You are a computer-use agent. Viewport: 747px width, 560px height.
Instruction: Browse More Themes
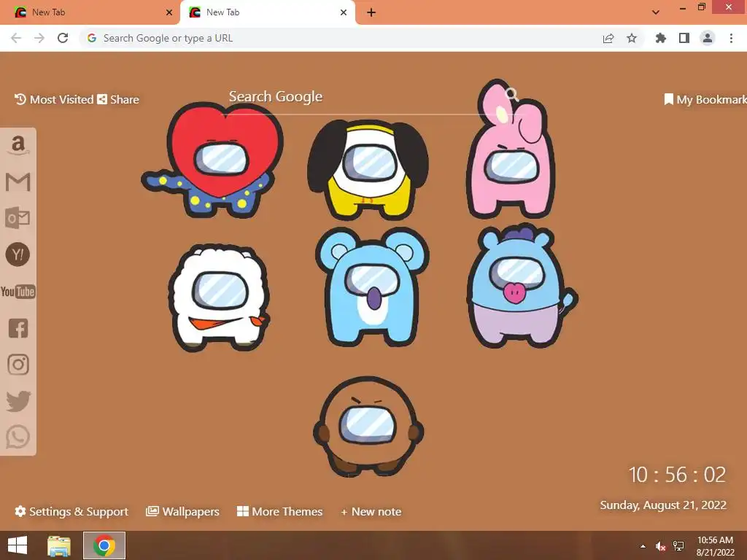click(279, 511)
